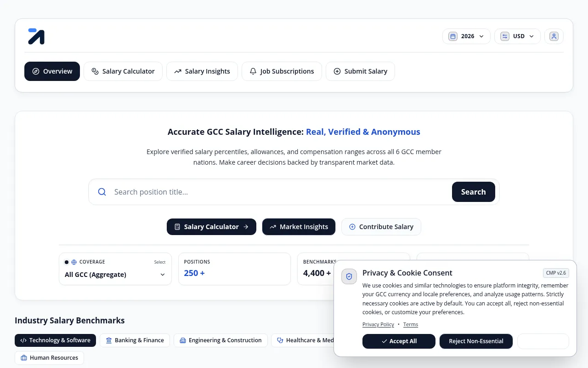Click the trend icon on Market Insights button
Screen dimensions: 588x368
[x=273, y=227]
